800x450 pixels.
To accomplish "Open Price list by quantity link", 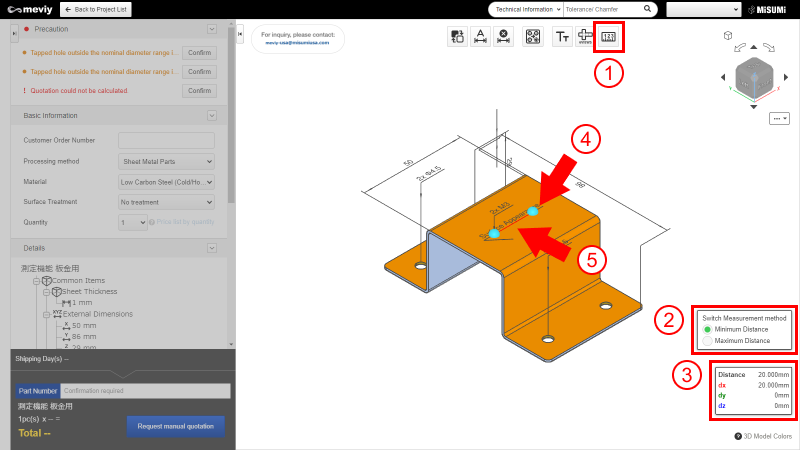I will pos(185,222).
